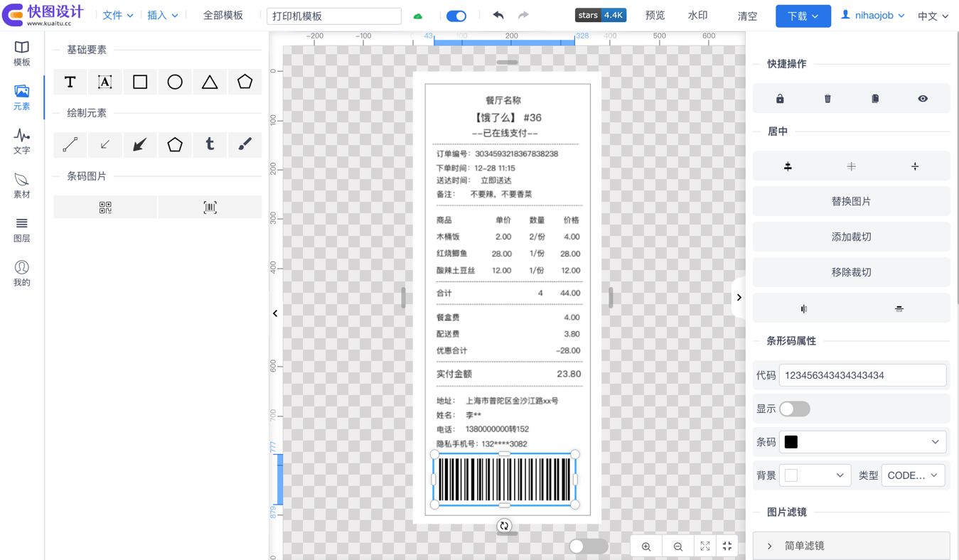Click the 添加裁切 button

[852, 237]
